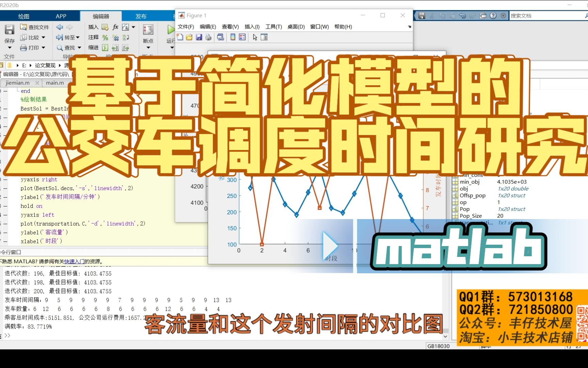Image resolution: width=588 pixels, height=368 pixels.
Task: Expand the E: drive path arrow
Action: [31, 65]
